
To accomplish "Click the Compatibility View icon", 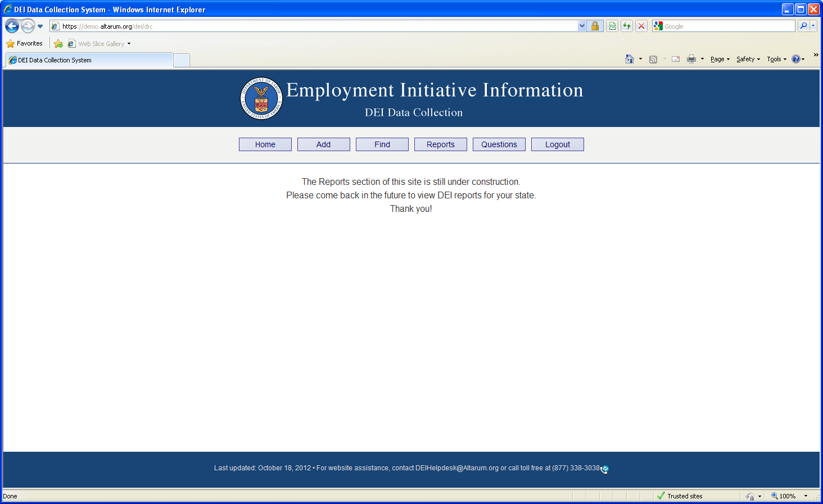I will click(612, 26).
